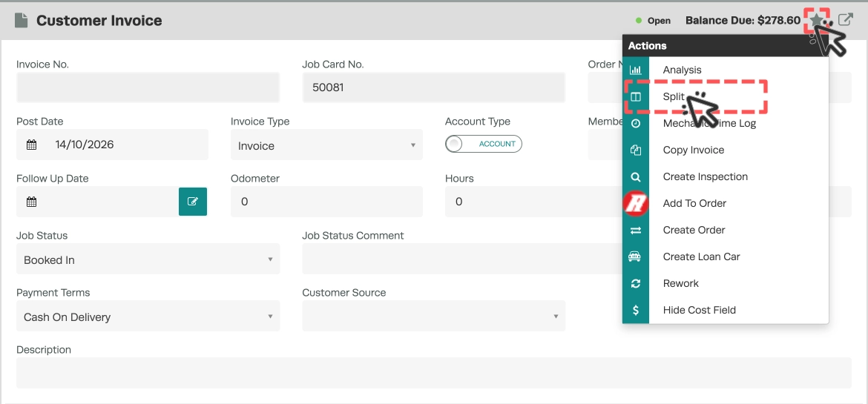The image size is (868, 404).
Task: Click the Job Card No. field showing 50081
Action: point(433,87)
